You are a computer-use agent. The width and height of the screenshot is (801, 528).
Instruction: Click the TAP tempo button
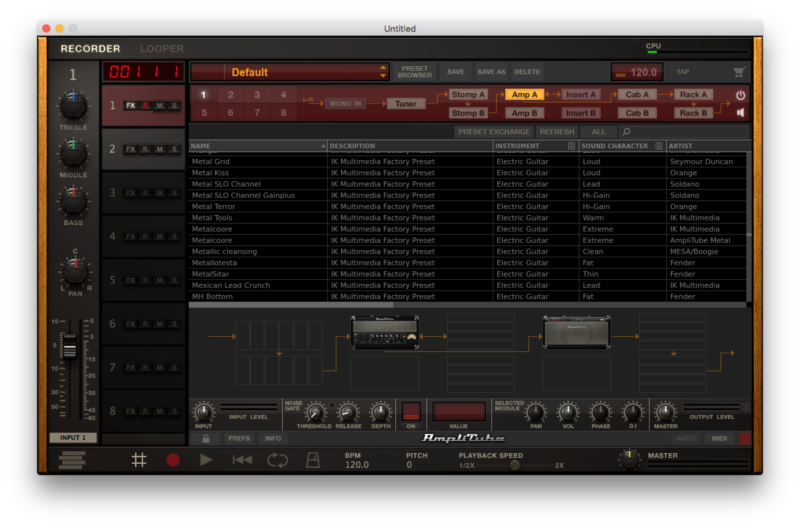click(x=683, y=72)
